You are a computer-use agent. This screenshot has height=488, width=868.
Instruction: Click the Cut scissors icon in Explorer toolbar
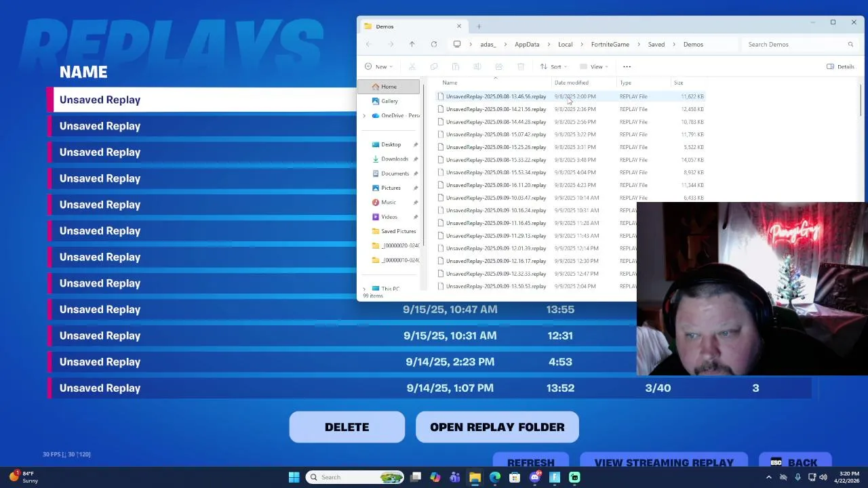(x=412, y=66)
